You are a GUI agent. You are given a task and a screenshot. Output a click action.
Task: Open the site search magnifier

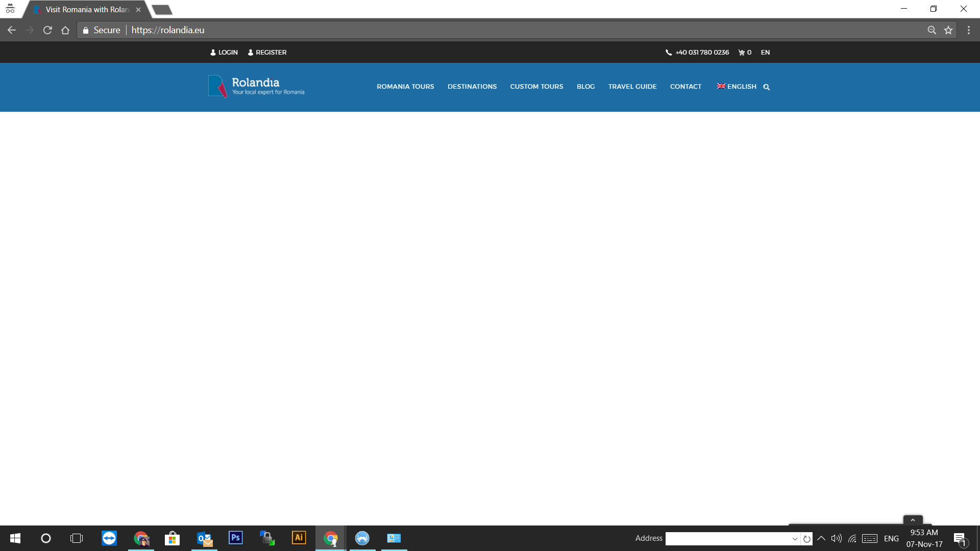point(766,87)
